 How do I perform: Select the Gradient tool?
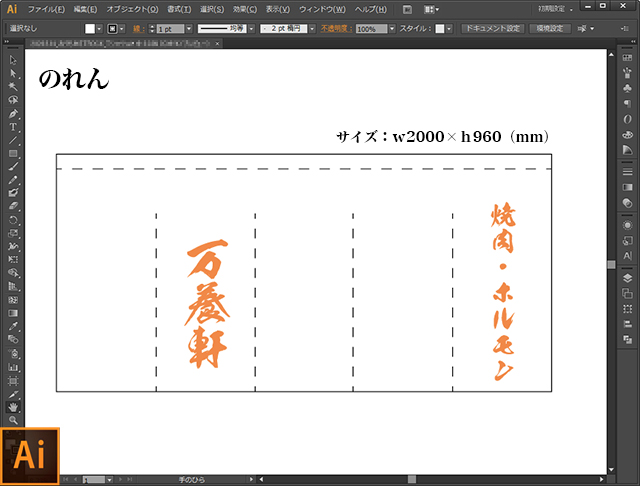(x=13, y=313)
